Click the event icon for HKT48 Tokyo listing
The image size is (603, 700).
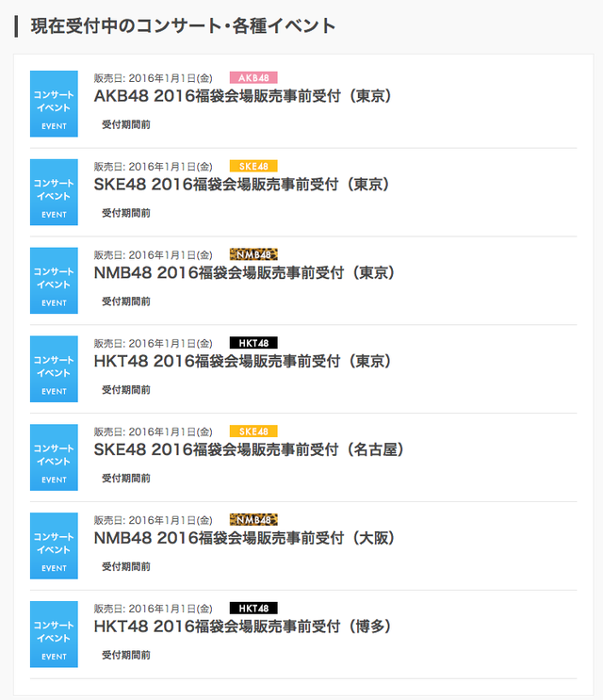[54, 369]
